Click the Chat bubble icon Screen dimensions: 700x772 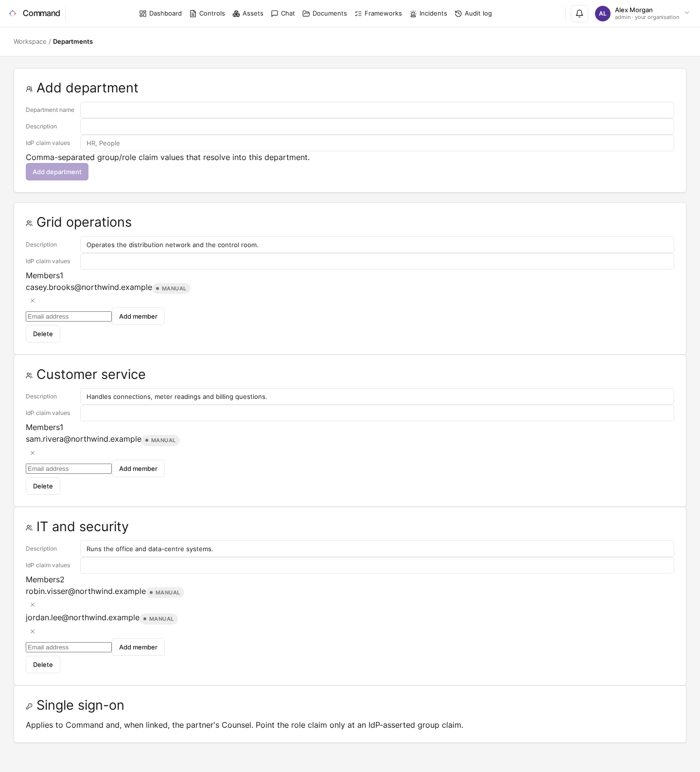pos(275,14)
